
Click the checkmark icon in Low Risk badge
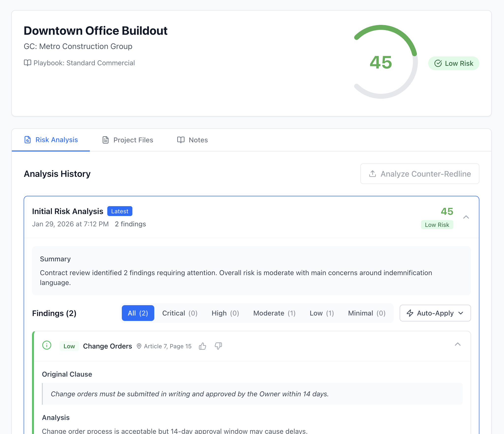point(438,63)
